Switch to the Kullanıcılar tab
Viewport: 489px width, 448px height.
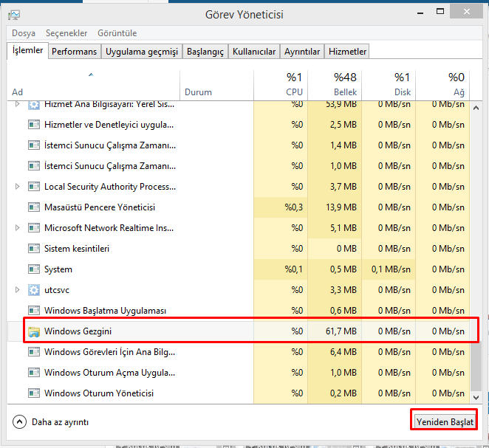tap(254, 52)
